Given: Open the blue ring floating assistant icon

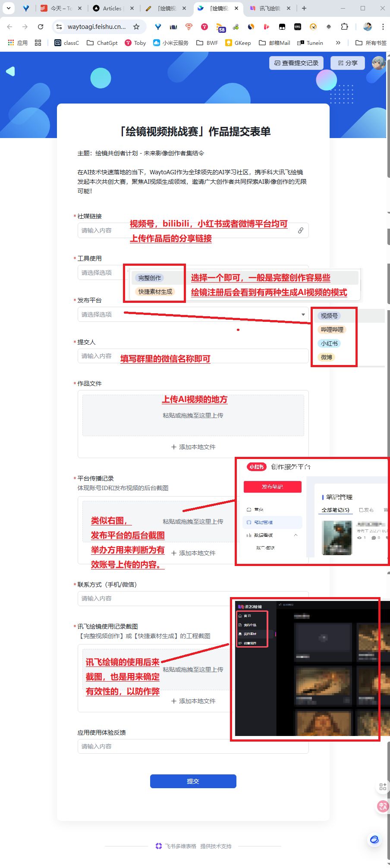Looking at the screenshot, I should pyautogui.click(x=374, y=840).
